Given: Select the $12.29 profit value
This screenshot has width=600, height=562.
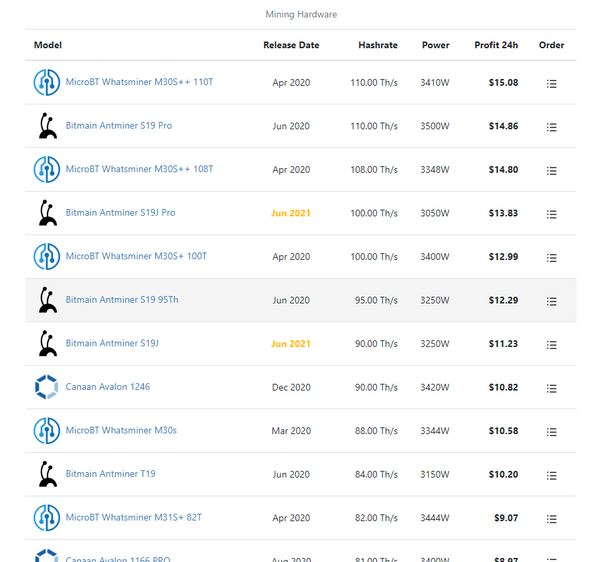Looking at the screenshot, I should 503,300.
